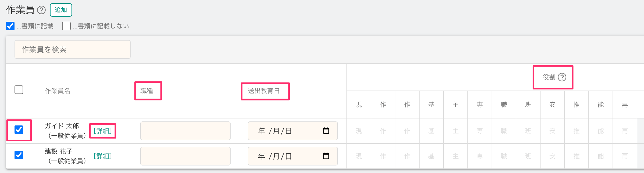Viewport: 644px width, 173px height.
Task: Toggle the 職 role for ガイド 太郎
Action: point(504,131)
